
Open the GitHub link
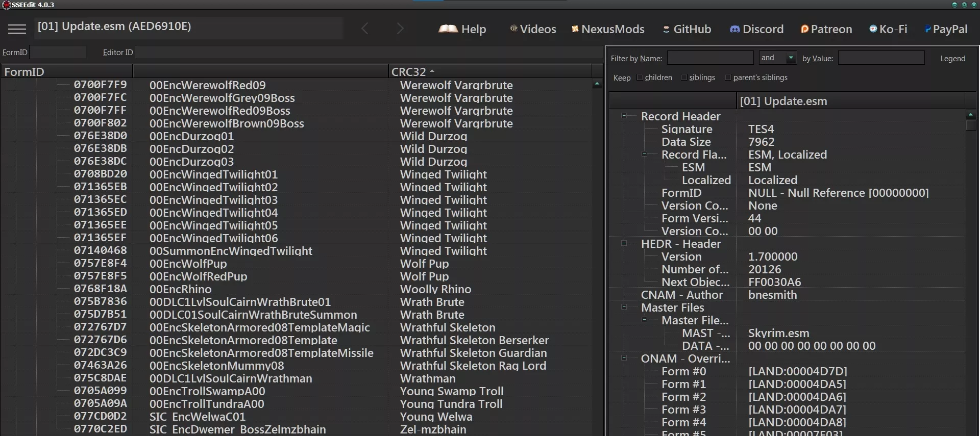coord(687,29)
